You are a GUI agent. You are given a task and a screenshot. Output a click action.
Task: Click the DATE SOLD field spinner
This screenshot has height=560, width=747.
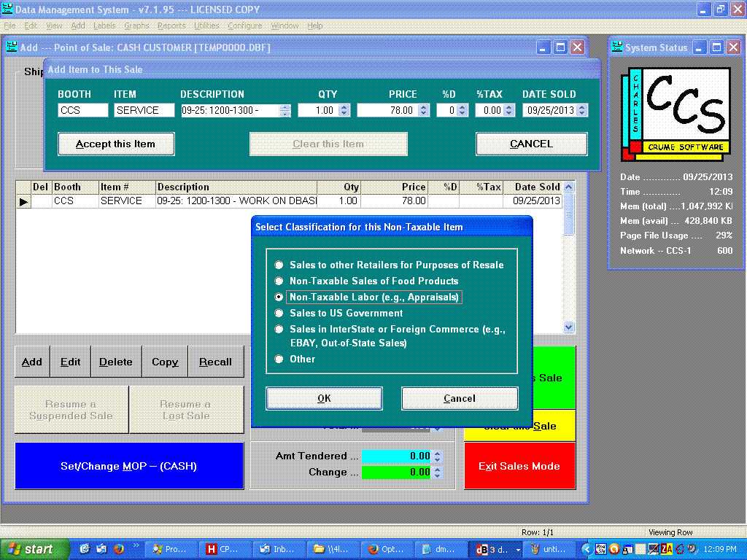581,111
